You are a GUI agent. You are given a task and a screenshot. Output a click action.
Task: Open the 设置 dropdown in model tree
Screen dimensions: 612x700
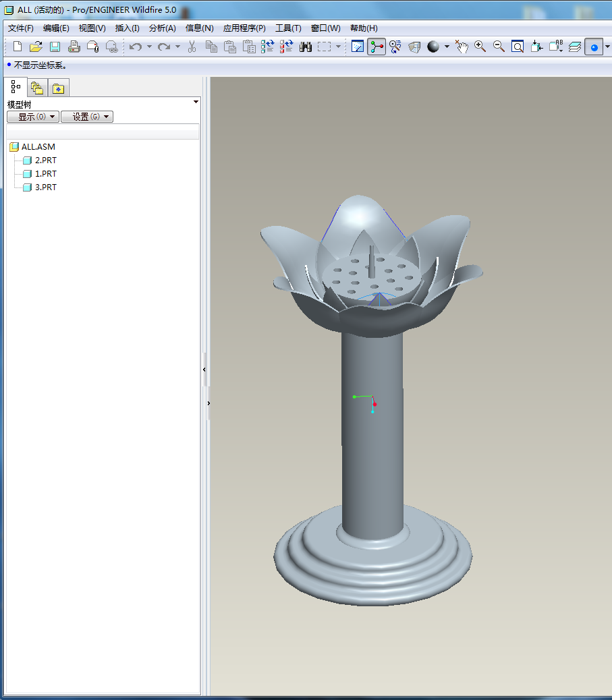[x=86, y=117]
